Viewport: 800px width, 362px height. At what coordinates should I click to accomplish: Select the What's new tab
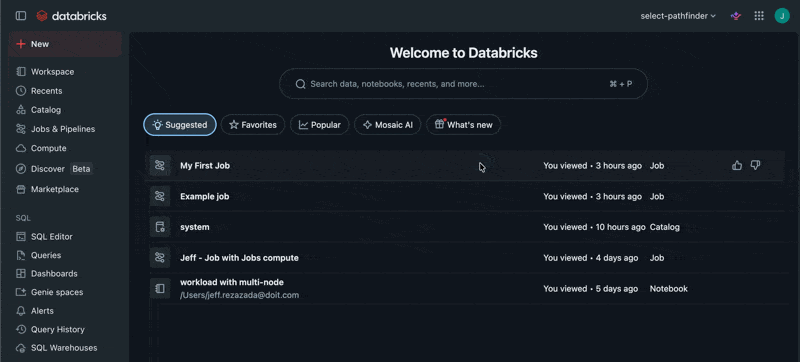(463, 124)
